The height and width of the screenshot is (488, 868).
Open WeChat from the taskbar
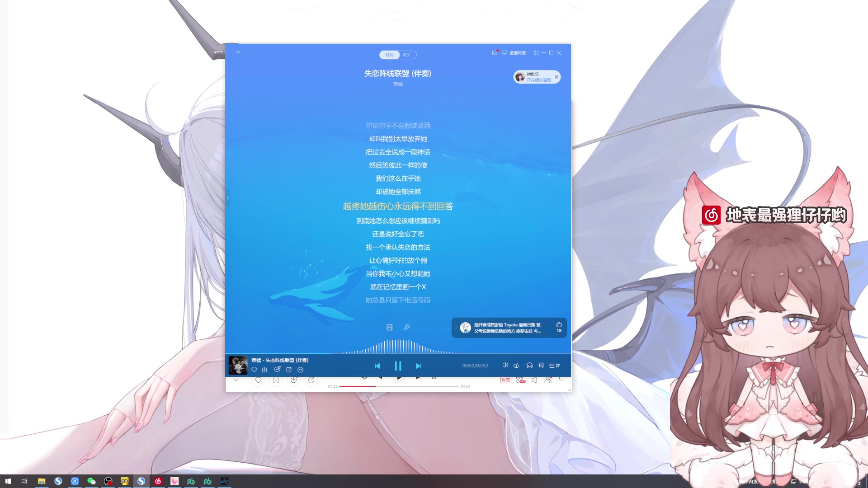click(91, 481)
